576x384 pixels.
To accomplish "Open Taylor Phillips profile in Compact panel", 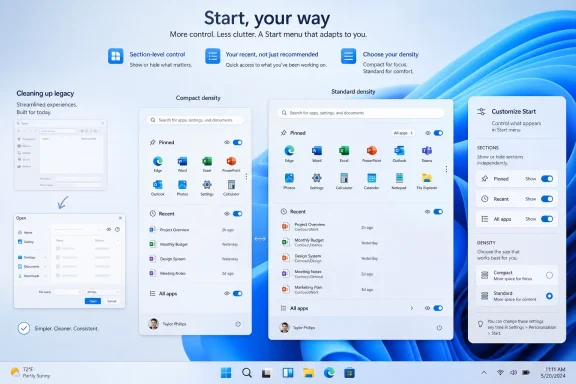I will point(167,324).
